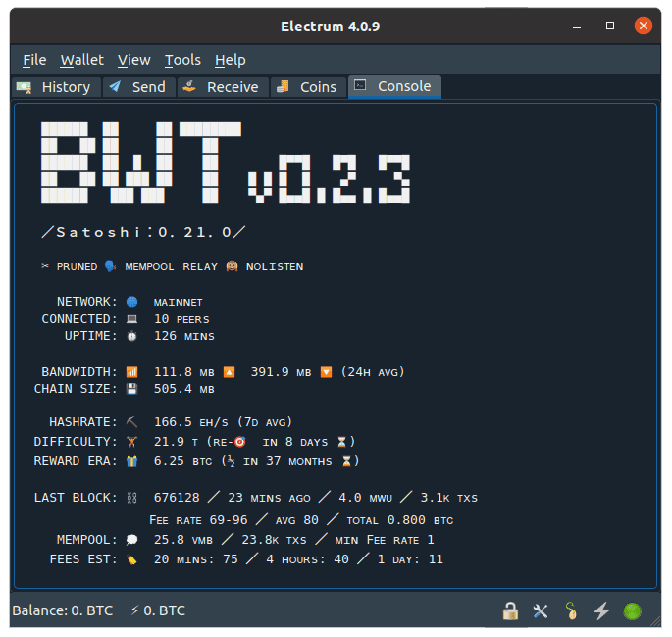Open the File menu

pyautogui.click(x=34, y=60)
